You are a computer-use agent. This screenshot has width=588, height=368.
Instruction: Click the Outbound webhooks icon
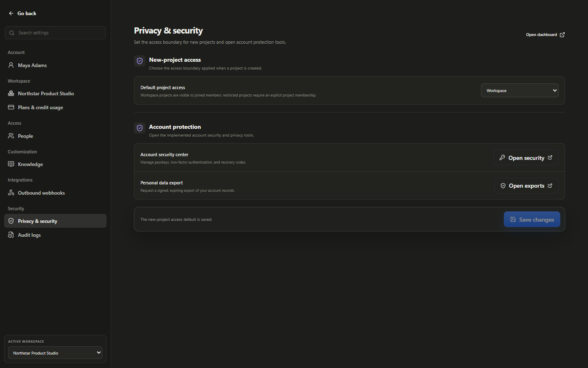(11, 193)
